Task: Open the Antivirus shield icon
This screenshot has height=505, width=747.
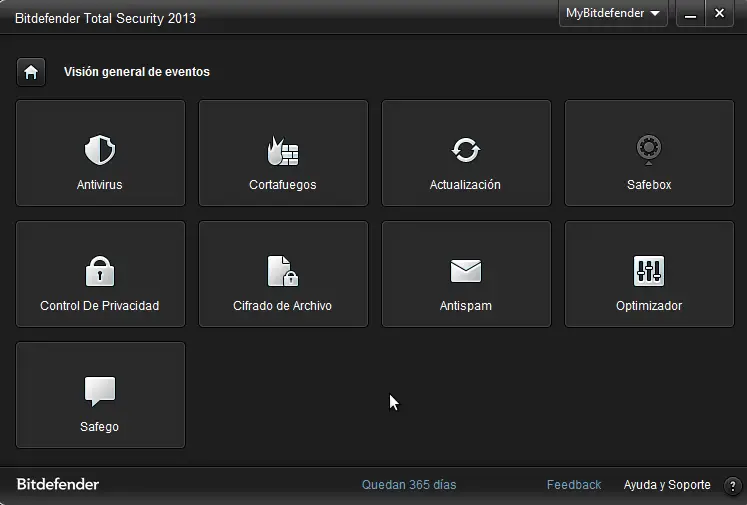Action: tap(100, 150)
